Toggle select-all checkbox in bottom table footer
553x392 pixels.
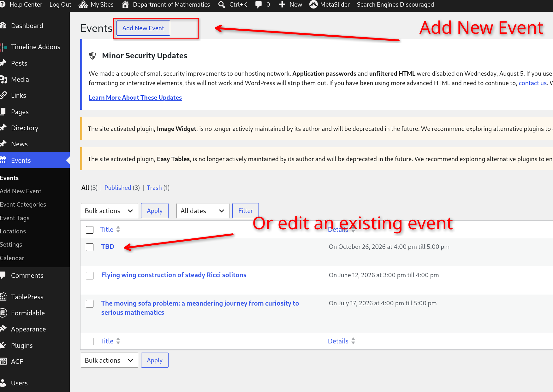click(90, 342)
